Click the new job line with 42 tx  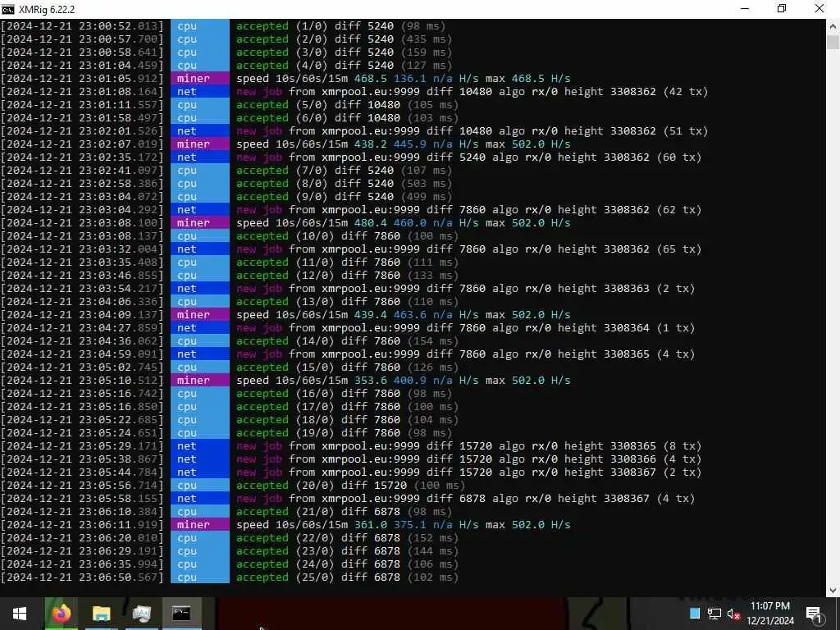click(x=354, y=92)
